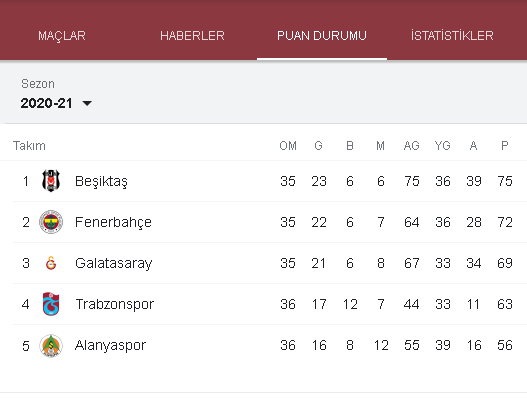The height and width of the screenshot is (399, 527).
Task: Switch to the MAÇLAR tab
Action: coord(62,36)
